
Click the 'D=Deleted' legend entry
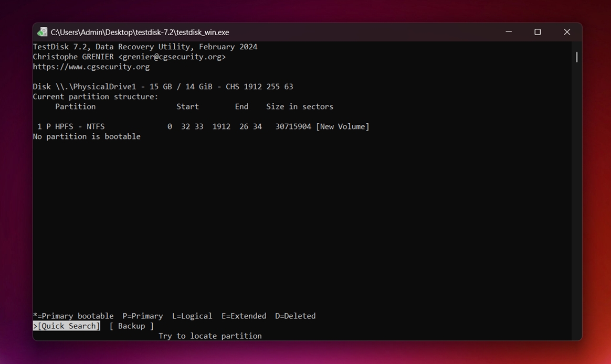tap(295, 316)
